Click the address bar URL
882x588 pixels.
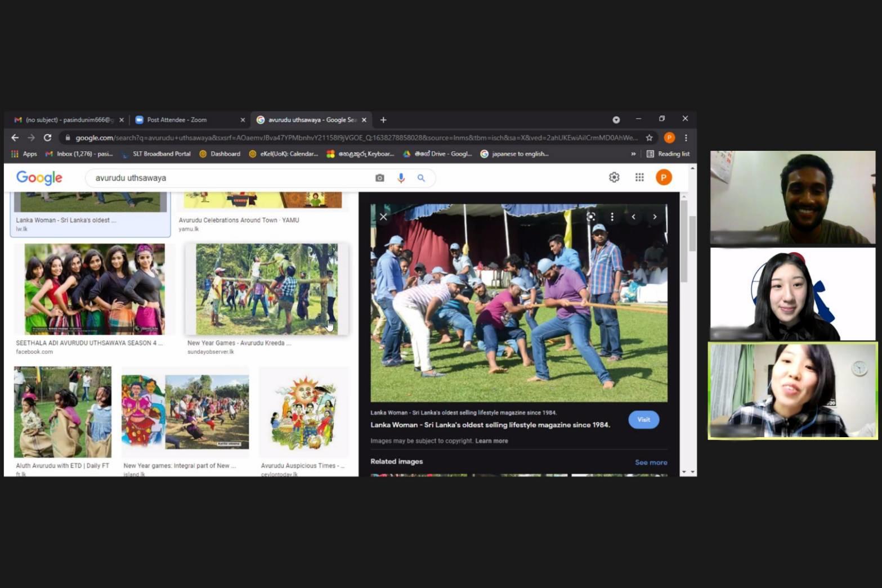click(356, 138)
